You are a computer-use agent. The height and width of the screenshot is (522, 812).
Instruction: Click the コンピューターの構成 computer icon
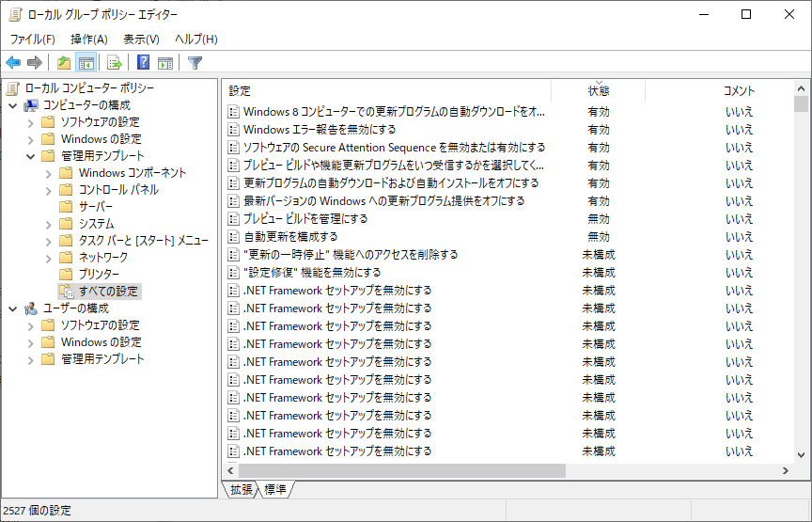[x=31, y=105]
